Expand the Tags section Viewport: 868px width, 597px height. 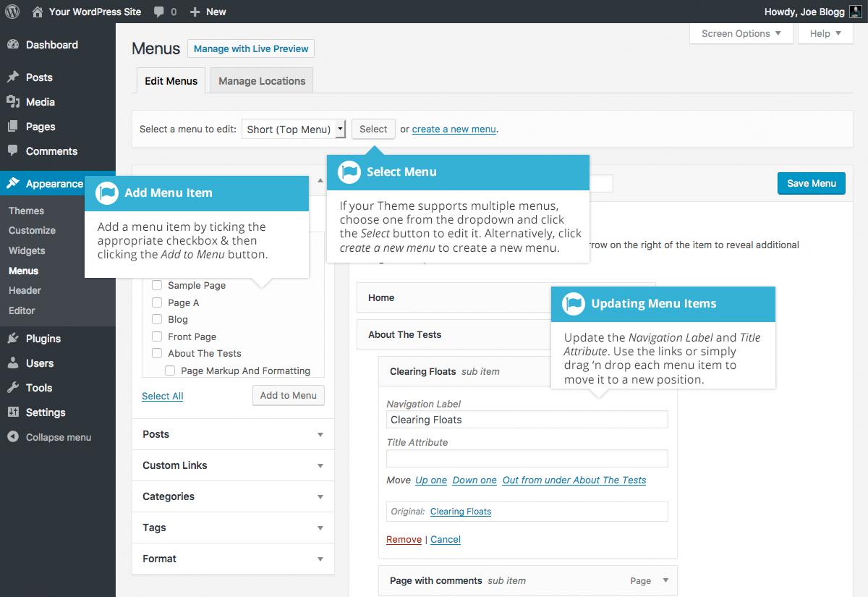(233, 528)
